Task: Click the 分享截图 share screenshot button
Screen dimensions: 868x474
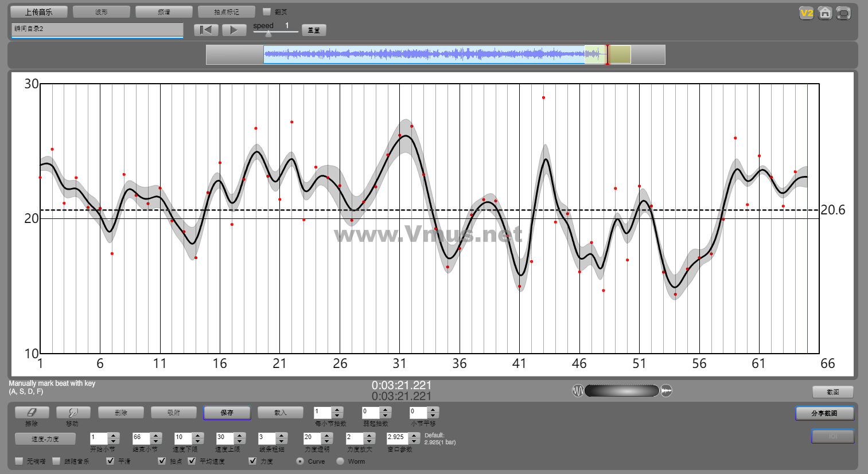Action: 825,413
